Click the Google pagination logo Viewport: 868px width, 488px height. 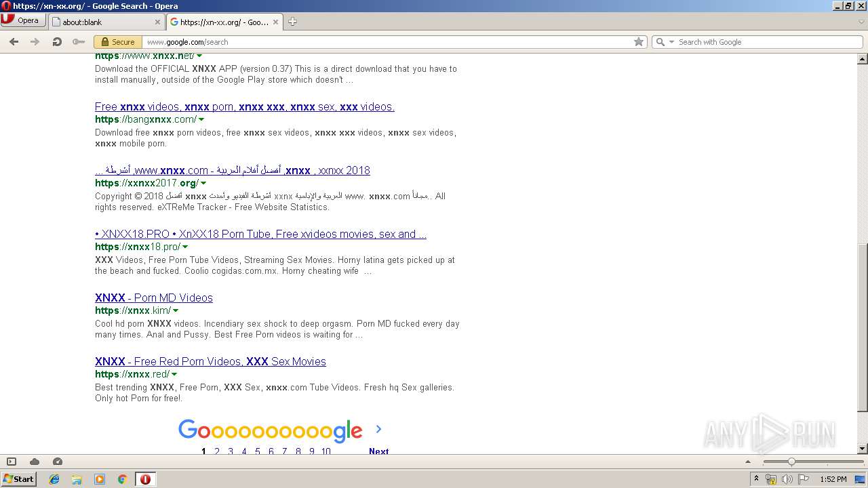270,430
